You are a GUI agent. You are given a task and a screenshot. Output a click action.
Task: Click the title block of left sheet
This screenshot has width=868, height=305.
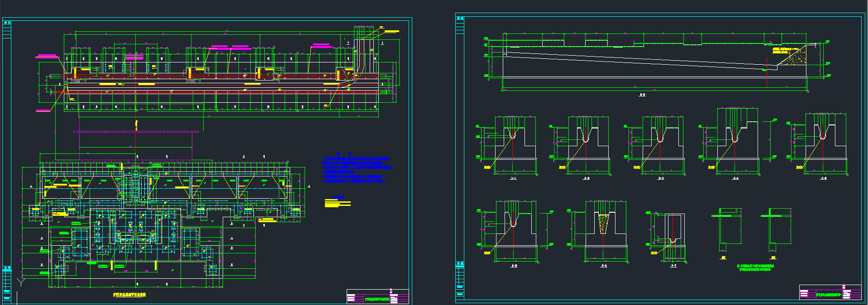[x=377, y=297]
